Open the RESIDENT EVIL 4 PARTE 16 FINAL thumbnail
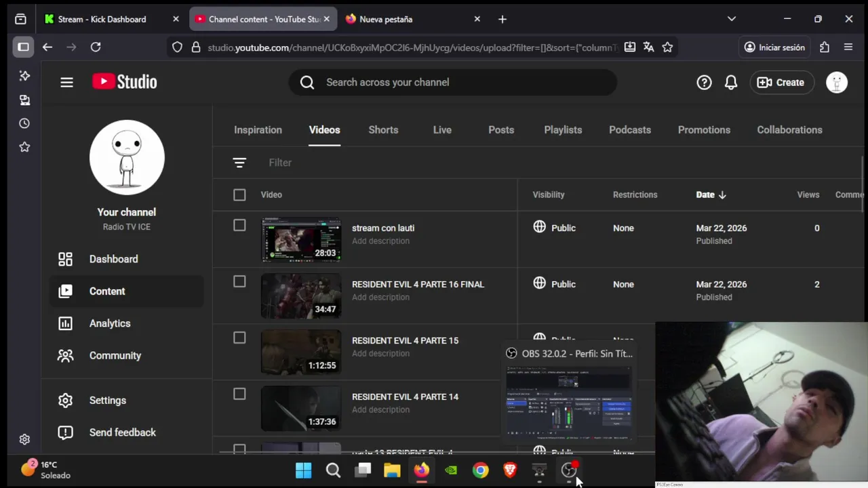Image resolution: width=868 pixels, height=488 pixels. (x=301, y=296)
